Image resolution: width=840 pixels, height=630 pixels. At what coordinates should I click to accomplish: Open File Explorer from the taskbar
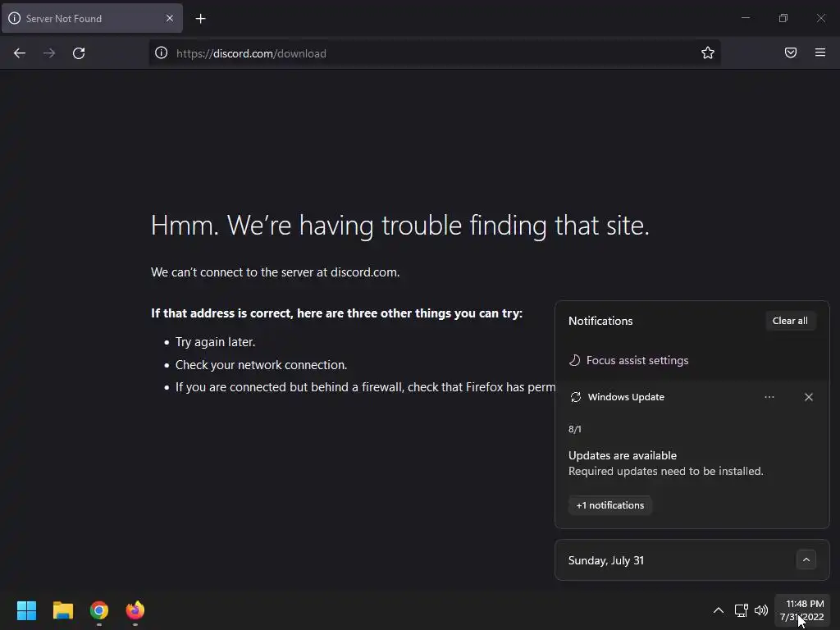click(x=62, y=610)
